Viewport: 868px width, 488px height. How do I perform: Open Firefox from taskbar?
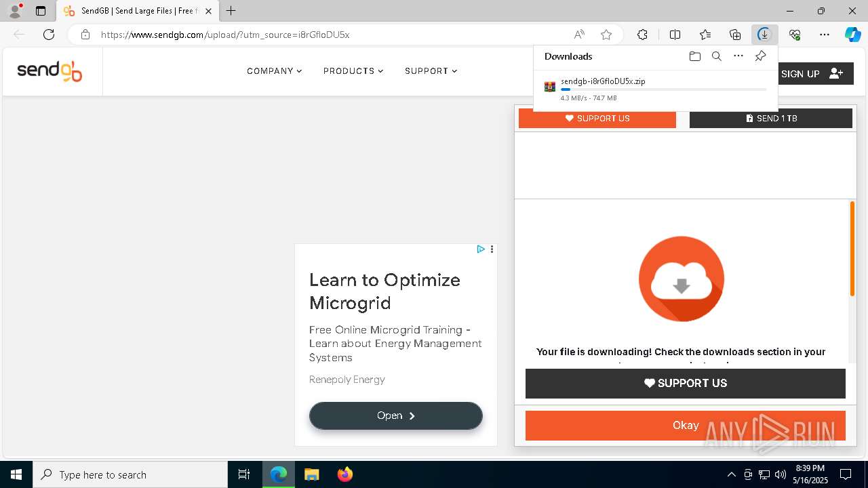point(345,474)
